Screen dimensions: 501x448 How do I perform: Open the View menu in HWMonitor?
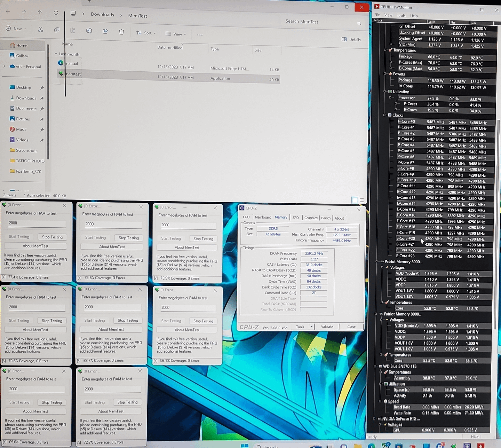388,15
